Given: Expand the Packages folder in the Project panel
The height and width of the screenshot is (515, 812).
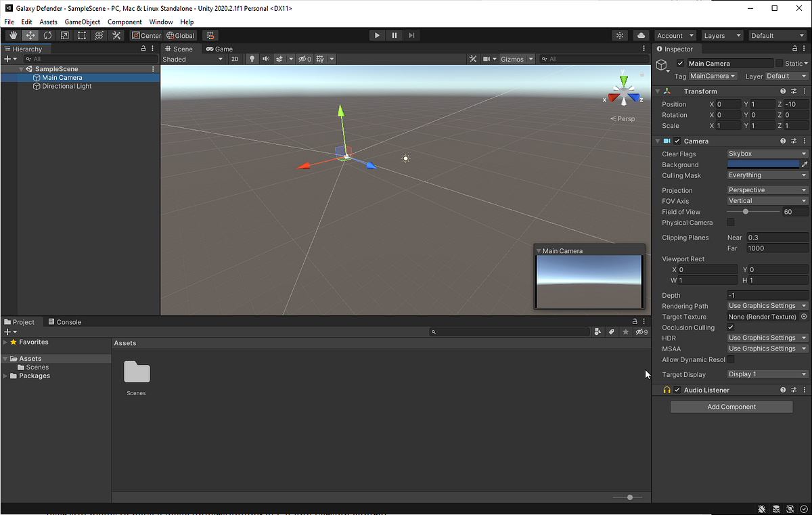Looking at the screenshot, I should [x=7, y=376].
